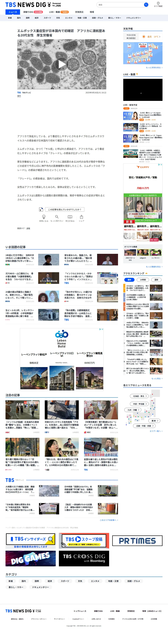The width and height of the screenshot is (168, 644).
Task: Click the TBS NEWS DIG header logo
Action: 33,5
